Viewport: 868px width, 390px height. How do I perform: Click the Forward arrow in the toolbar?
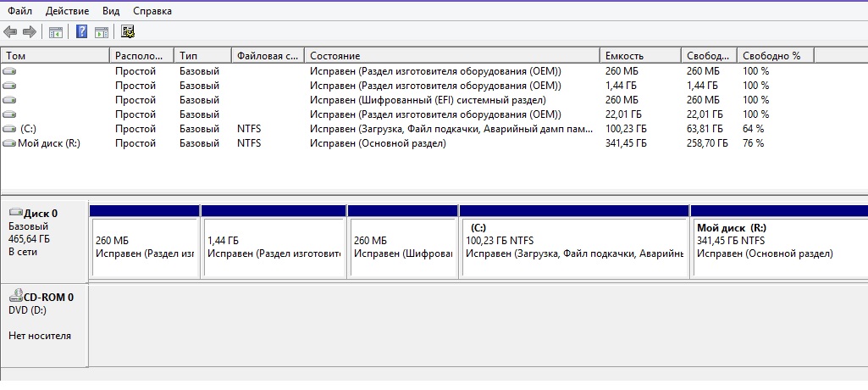(x=29, y=32)
